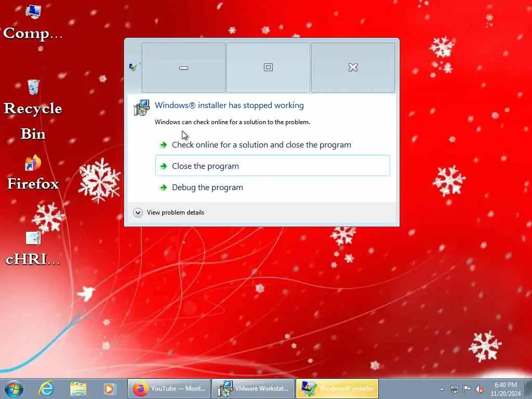The width and height of the screenshot is (532, 399).
Task: Expand View problem details
Action: point(169,212)
